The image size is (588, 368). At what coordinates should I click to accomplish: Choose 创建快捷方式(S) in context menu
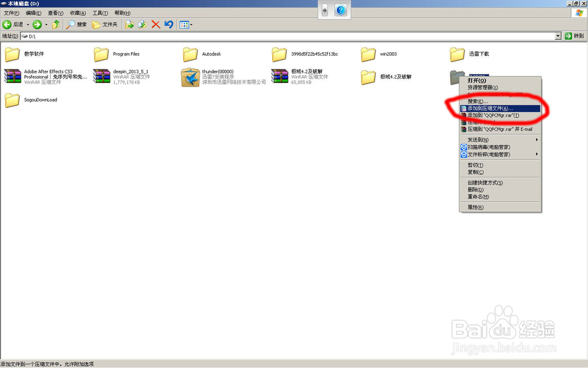click(x=500, y=183)
